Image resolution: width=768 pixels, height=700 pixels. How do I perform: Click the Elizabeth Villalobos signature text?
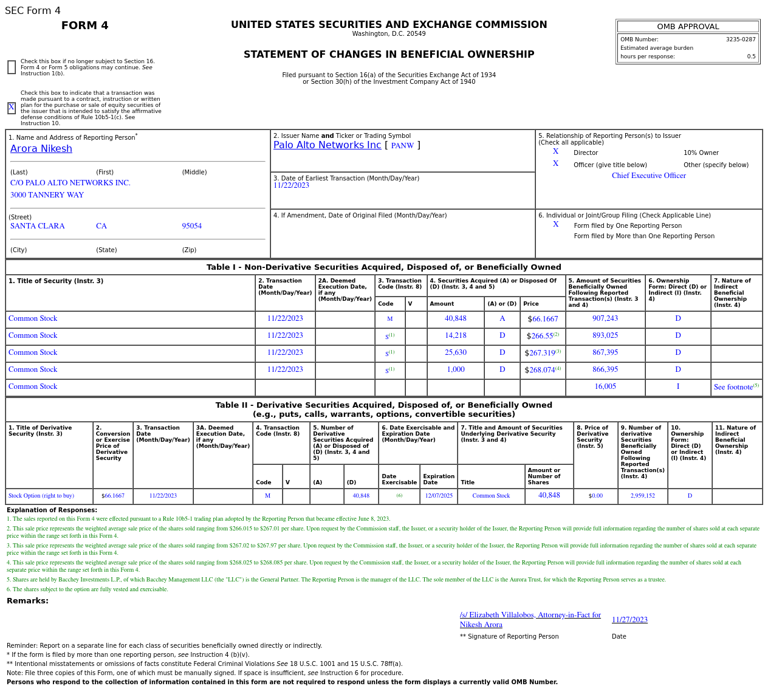[x=530, y=620]
